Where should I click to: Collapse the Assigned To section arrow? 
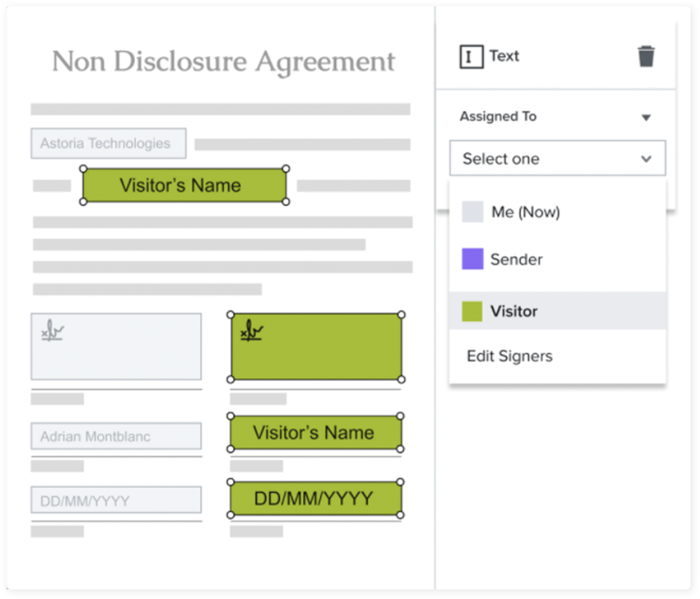click(646, 117)
